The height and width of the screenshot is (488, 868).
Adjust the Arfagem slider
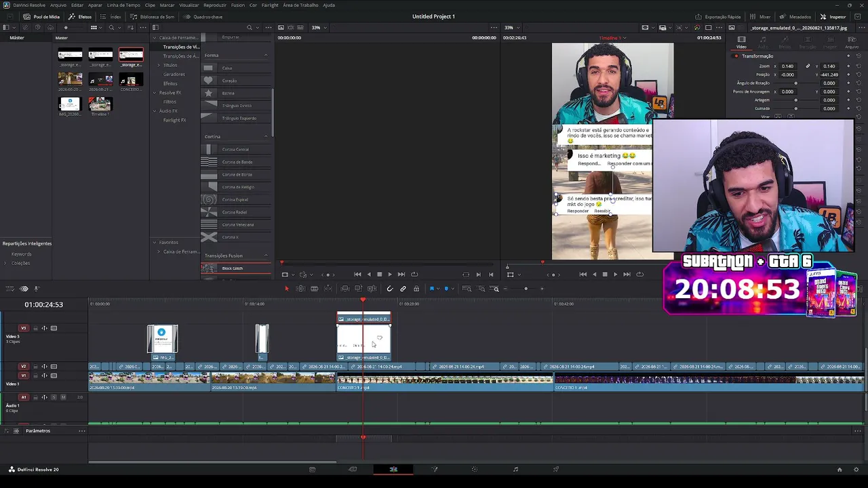coord(796,100)
